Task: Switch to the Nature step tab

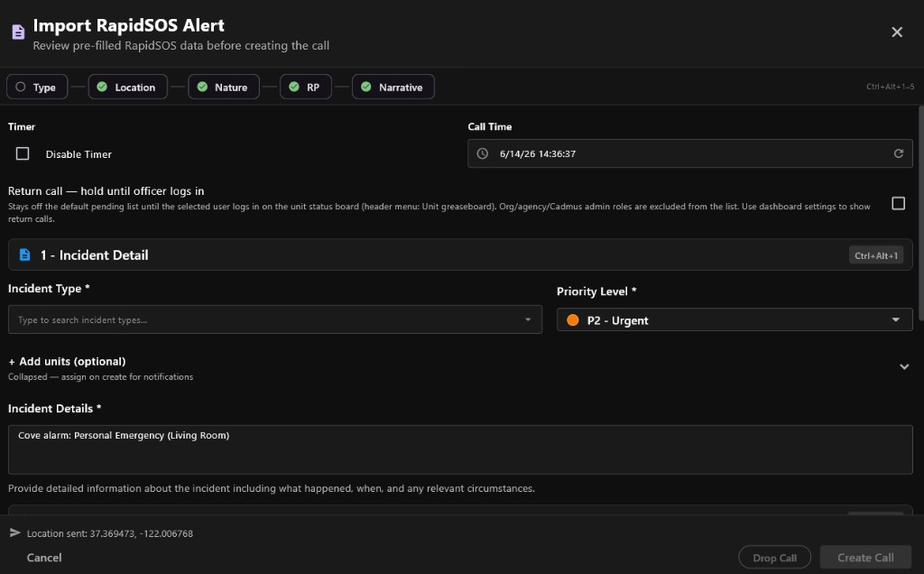Action: pos(224,87)
